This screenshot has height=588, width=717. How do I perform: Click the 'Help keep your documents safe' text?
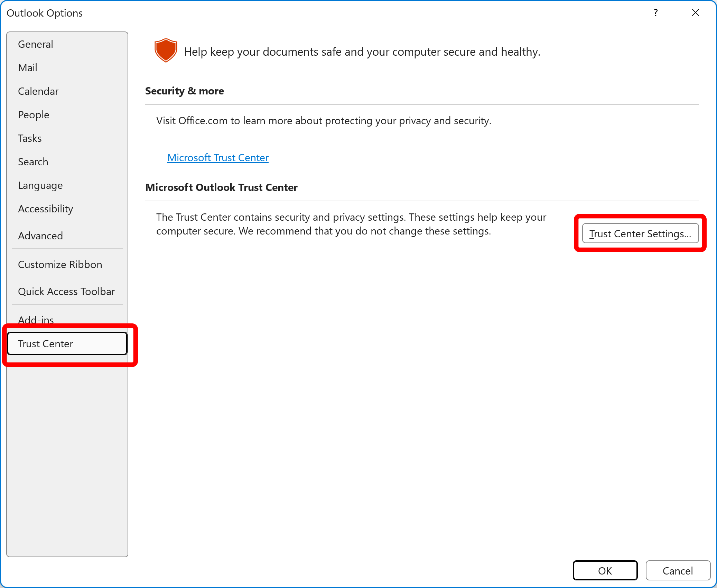pyautogui.click(x=362, y=52)
